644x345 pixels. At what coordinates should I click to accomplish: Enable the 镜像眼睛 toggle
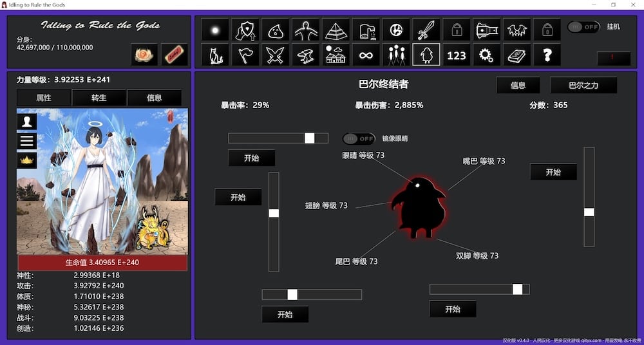pyautogui.click(x=359, y=139)
